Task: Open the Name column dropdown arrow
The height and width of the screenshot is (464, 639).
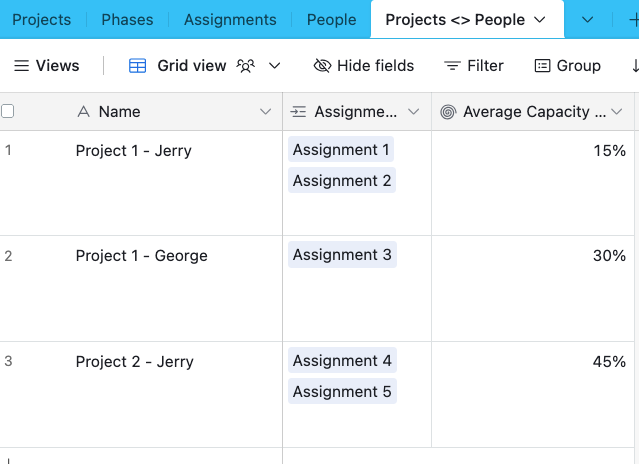Action: pos(265,112)
